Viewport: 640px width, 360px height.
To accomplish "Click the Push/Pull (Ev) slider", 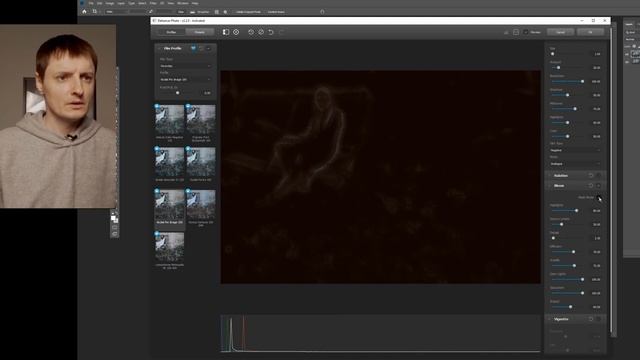I will (178, 93).
